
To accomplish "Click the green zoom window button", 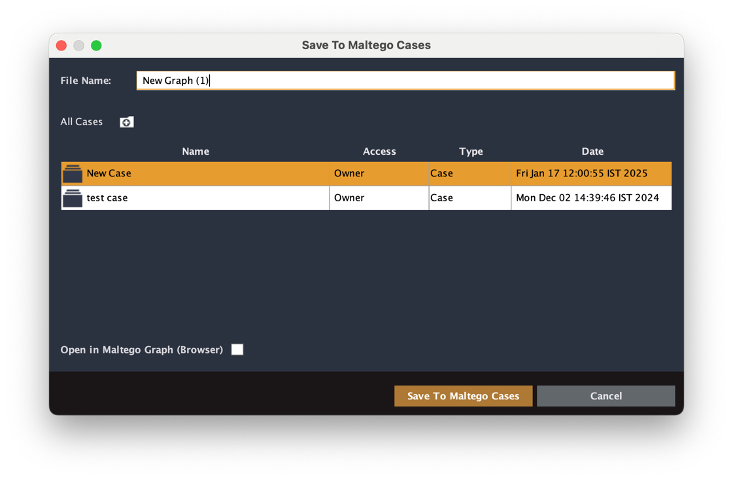I will click(96, 45).
